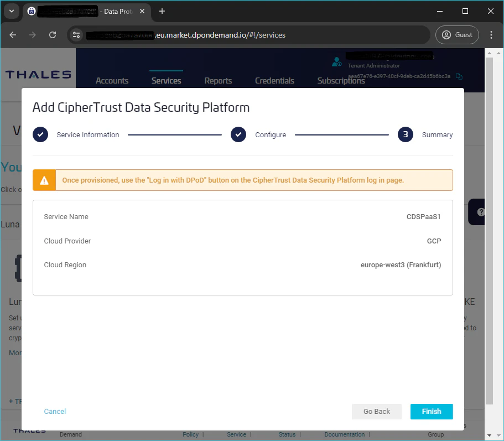
Task: Click browser forward arrow
Action: 33,35
